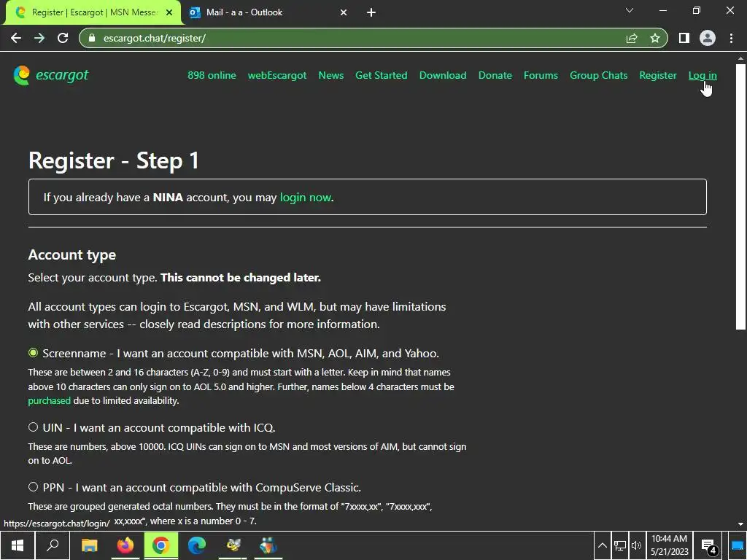This screenshot has width=747, height=560.
Task: Click the volume speaker icon
Action: coord(636,545)
